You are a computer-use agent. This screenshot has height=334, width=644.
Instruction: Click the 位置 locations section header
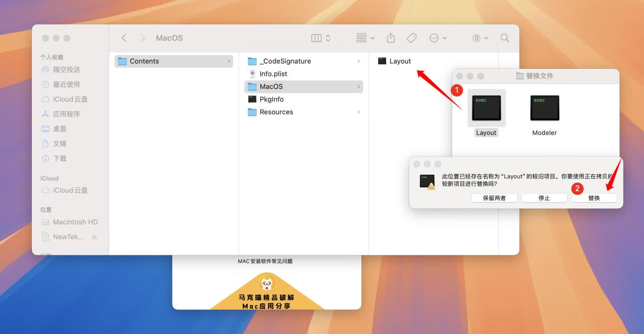(x=46, y=210)
